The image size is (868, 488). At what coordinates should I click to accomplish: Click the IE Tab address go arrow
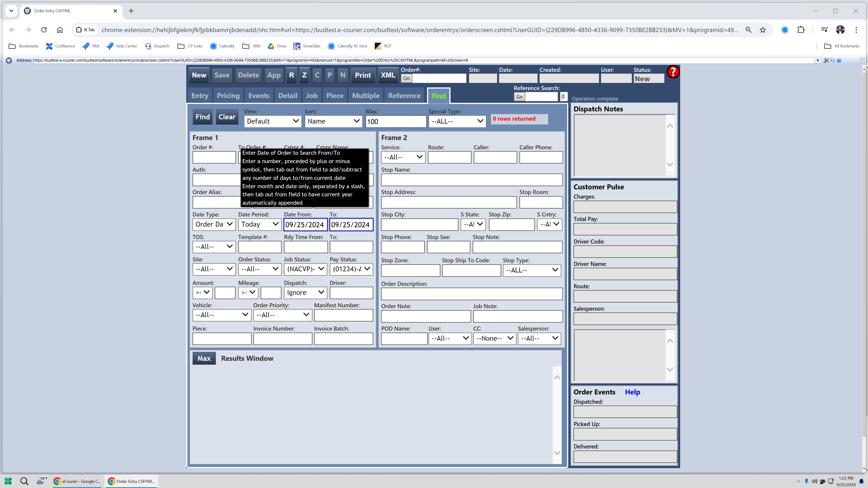[818, 60]
